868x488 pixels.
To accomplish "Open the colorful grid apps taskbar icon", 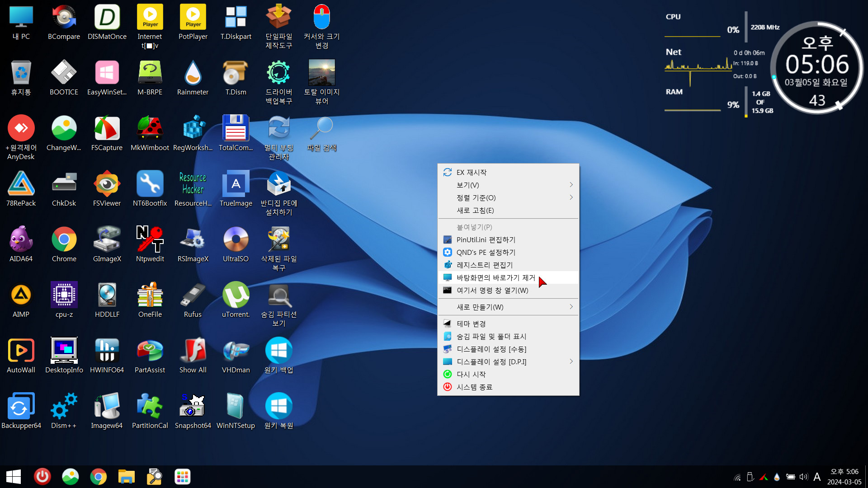I will [x=183, y=477].
